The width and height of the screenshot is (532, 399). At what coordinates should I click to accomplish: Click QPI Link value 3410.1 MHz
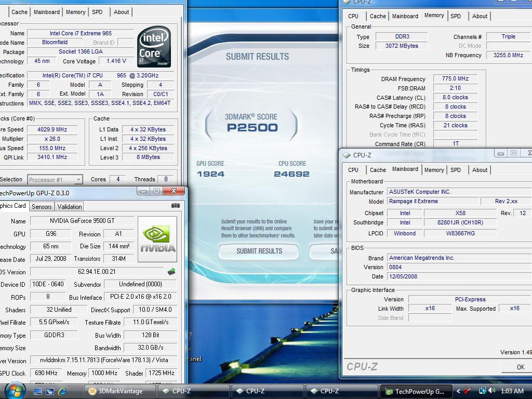point(52,157)
